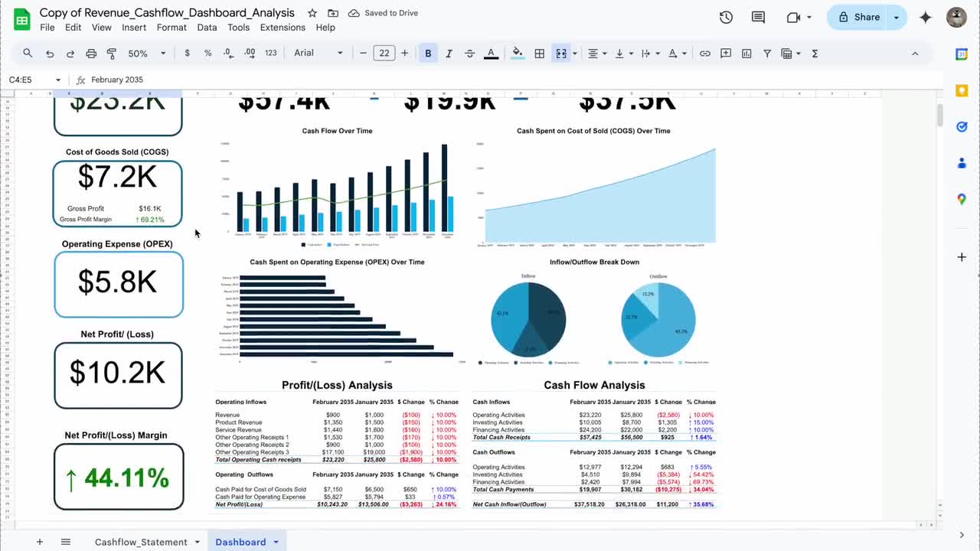Create a filter
The height and width of the screenshot is (551, 980).
point(767,54)
